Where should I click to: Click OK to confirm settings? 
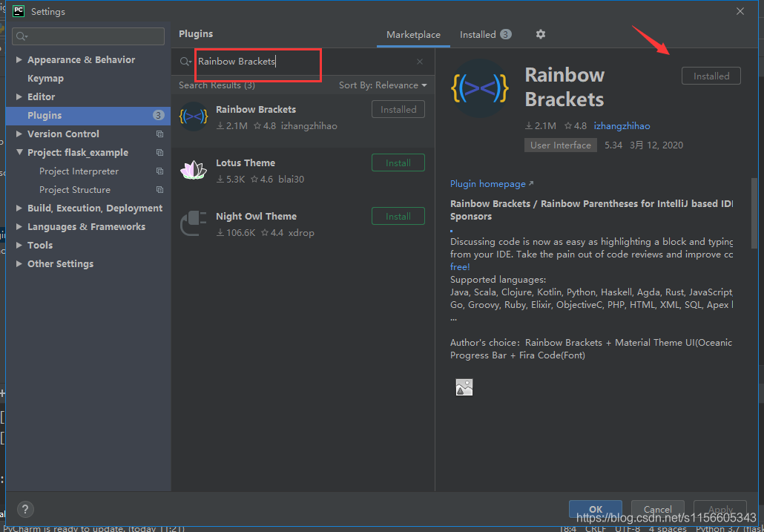(596, 509)
